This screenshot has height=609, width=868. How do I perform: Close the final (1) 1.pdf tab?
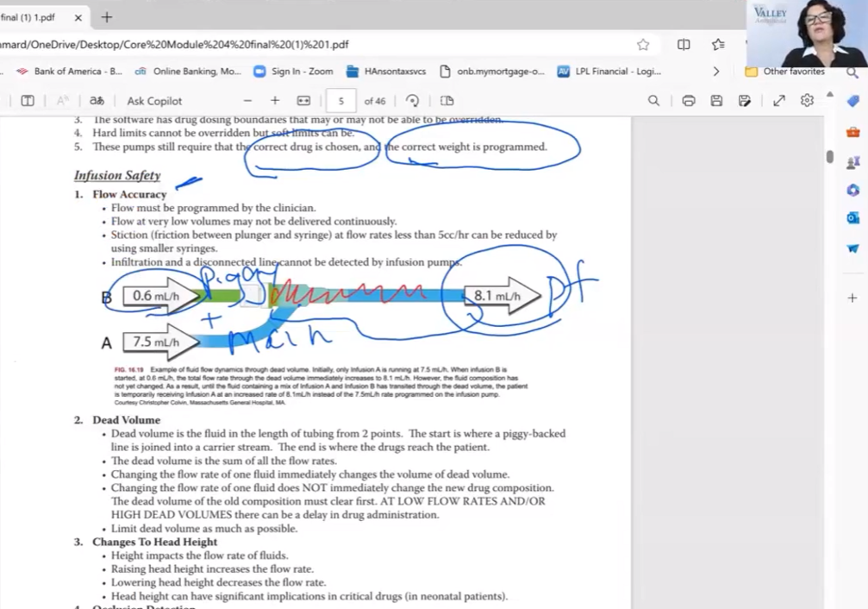coord(78,17)
